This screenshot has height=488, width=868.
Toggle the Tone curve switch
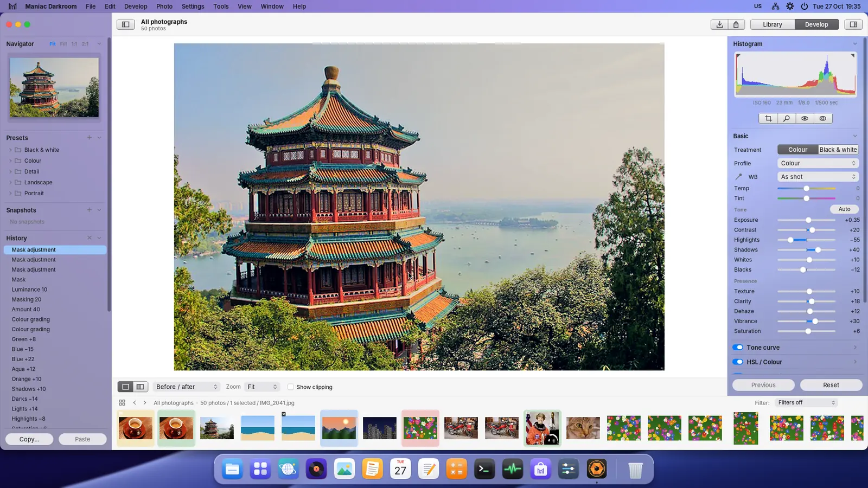coord(738,348)
